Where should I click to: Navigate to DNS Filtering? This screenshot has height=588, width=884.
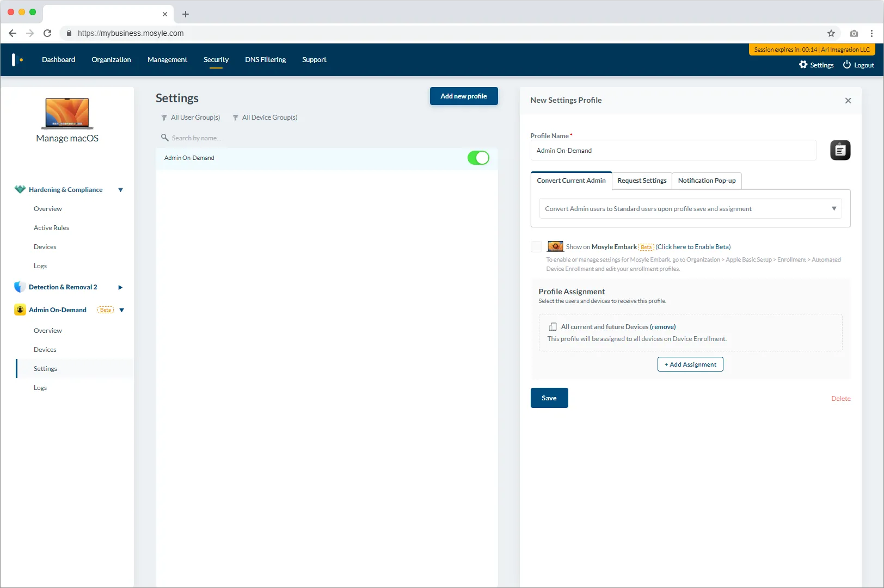point(265,59)
